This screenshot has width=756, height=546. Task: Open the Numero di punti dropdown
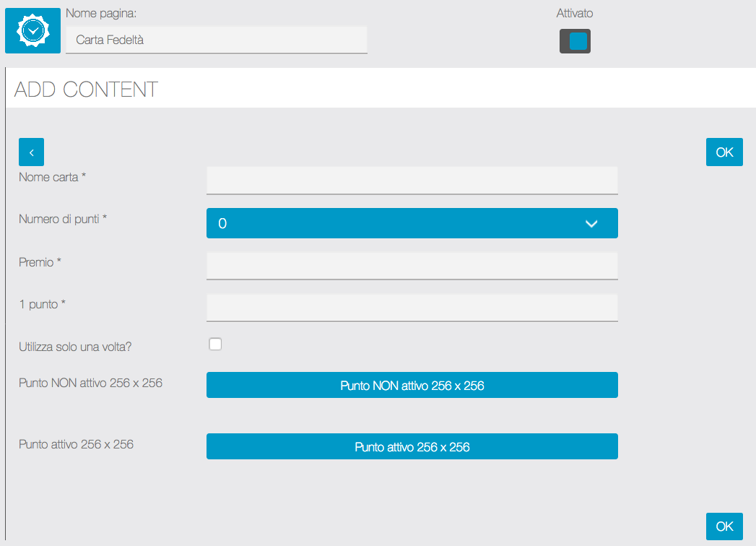pyautogui.click(x=412, y=223)
